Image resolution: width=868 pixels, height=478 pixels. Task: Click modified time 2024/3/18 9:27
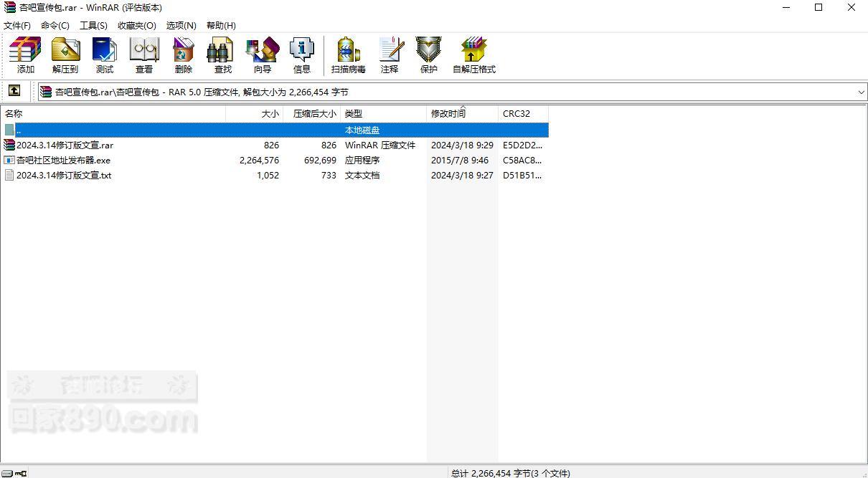click(x=462, y=175)
